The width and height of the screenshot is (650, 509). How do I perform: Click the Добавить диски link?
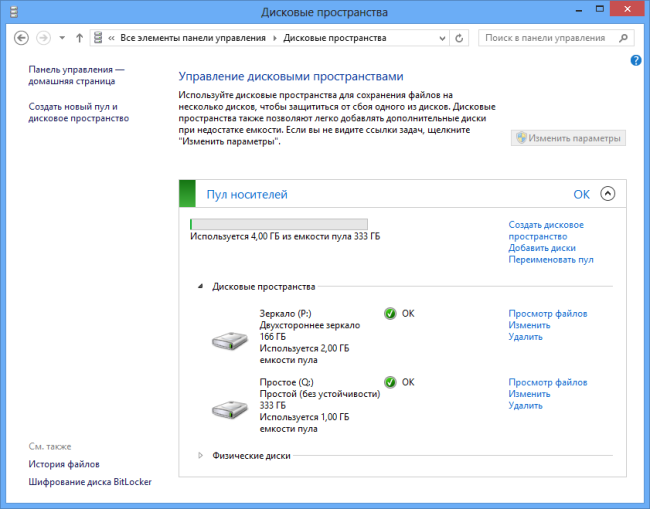pos(542,248)
